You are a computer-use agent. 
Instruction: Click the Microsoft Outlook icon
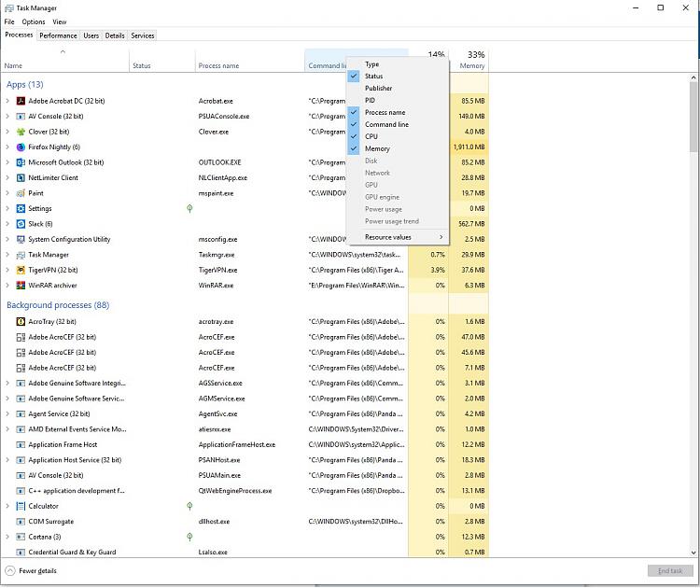tap(21, 162)
